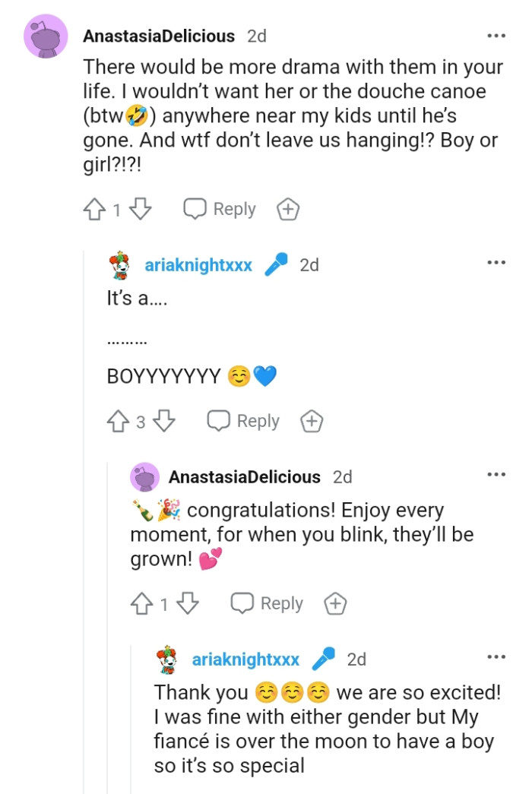Open the overflow menu on the top comment
The height and width of the screenshot is (794, 532).
pyautogui.click(x=496, y=36)
